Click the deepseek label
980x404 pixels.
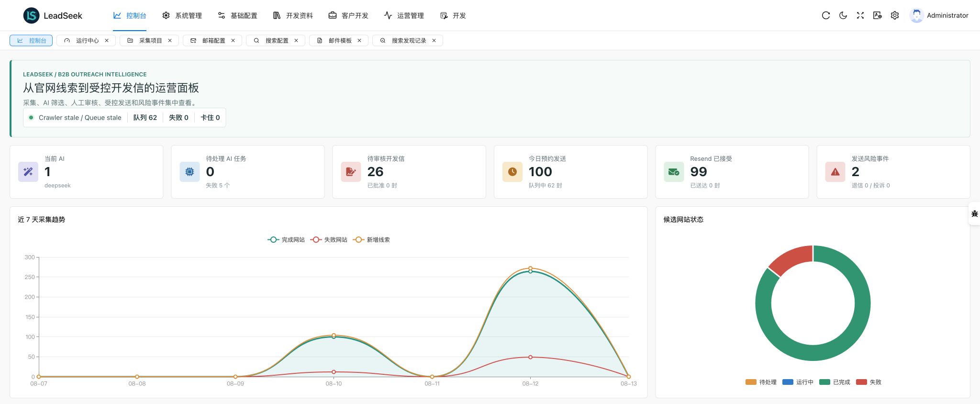click(x=57, y=186)
